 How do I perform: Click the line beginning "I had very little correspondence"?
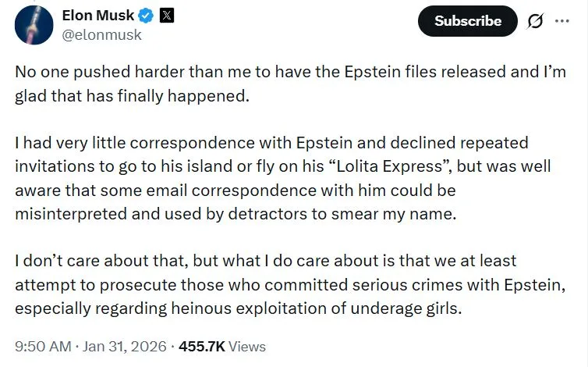(x=271, y=143)
